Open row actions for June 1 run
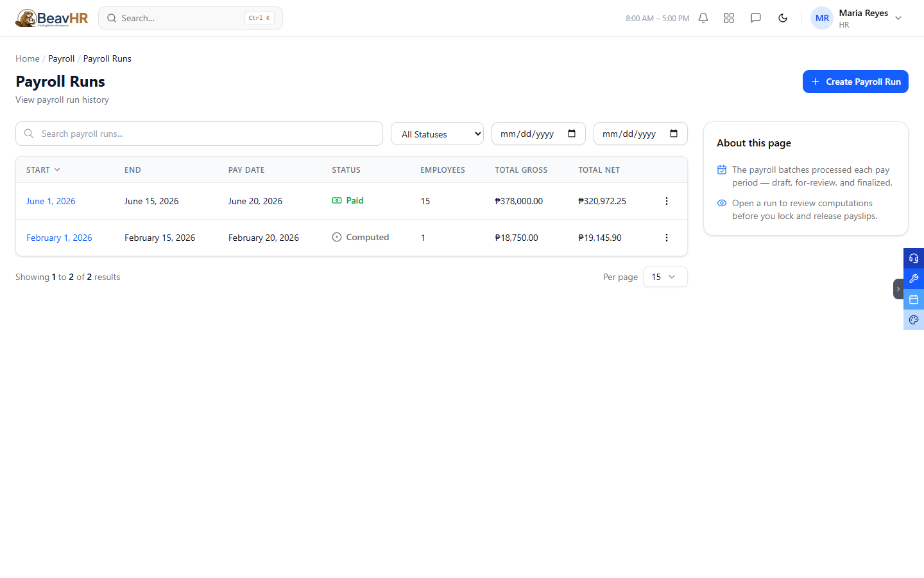 [x=667, y=201]
